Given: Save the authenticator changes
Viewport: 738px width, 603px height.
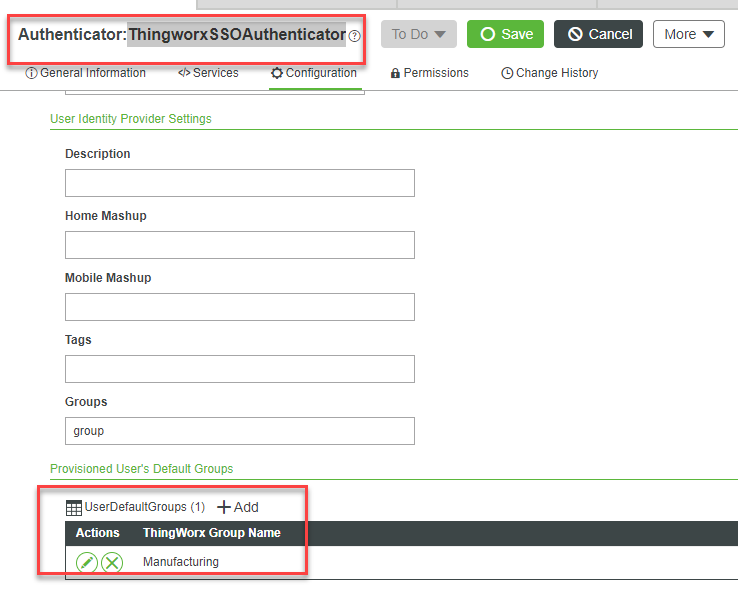Looking at the screenshot, I should [x=505, y=34].
